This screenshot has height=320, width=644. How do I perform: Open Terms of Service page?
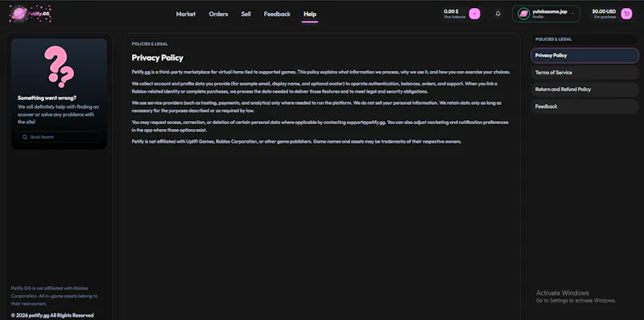pos(584,73)
